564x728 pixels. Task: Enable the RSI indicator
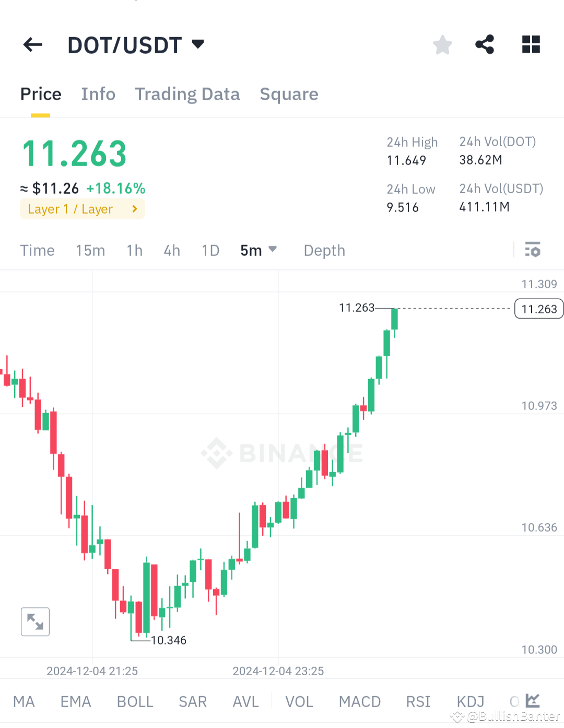pyautogui.click(x=418, y=701)
